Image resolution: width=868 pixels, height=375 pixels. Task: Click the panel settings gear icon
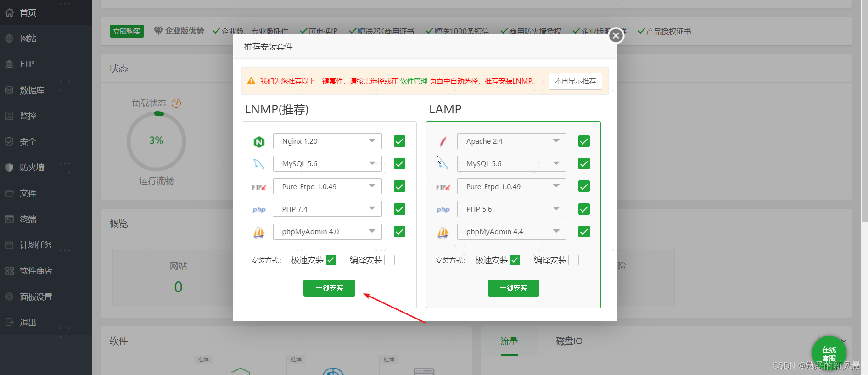coord(9,297)
